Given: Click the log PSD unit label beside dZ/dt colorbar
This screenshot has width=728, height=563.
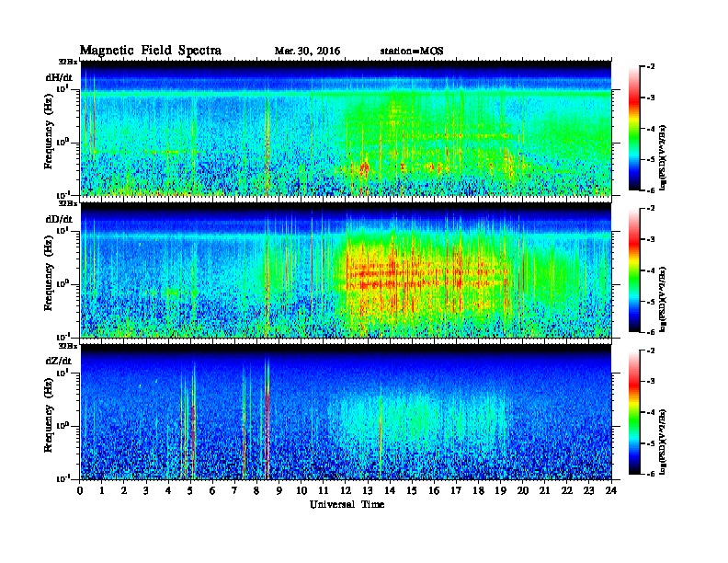Looking at the screenshot, I should [x=664, y=442].
